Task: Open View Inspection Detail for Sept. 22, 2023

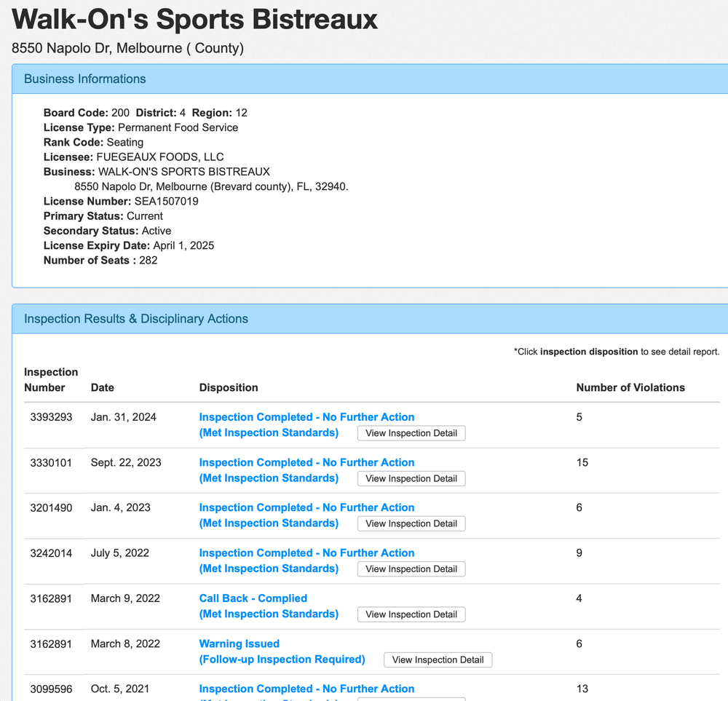Action: pyautogui.click(x=411, y=478)
